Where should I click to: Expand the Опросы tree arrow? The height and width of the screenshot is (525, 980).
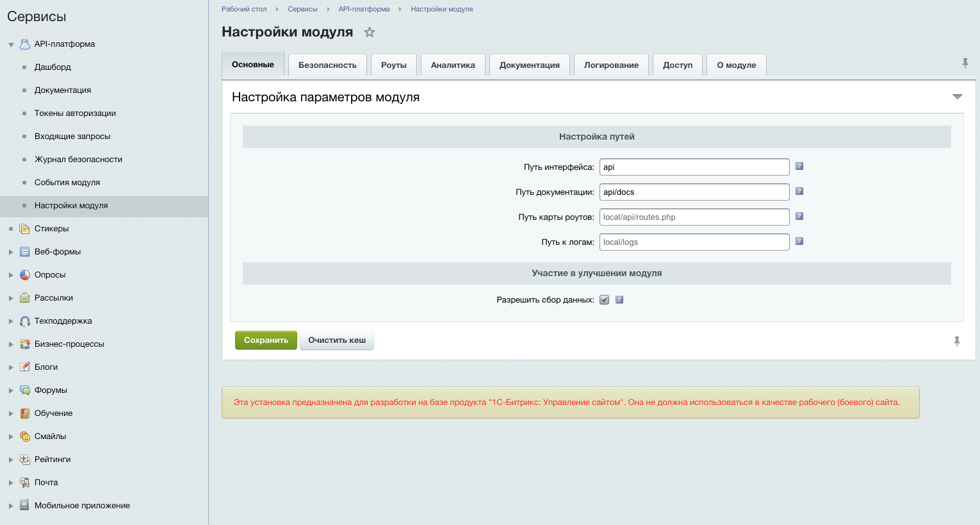11,275
